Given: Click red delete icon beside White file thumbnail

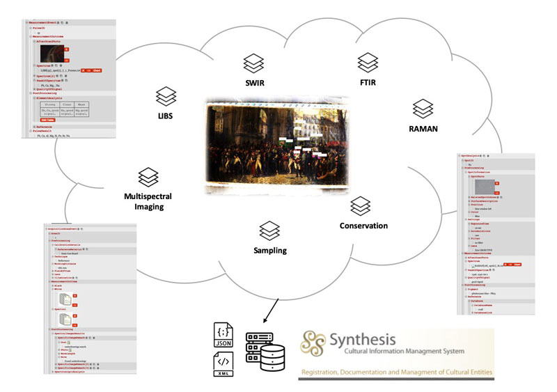Looking at the screenshot, I should (75, 296).
